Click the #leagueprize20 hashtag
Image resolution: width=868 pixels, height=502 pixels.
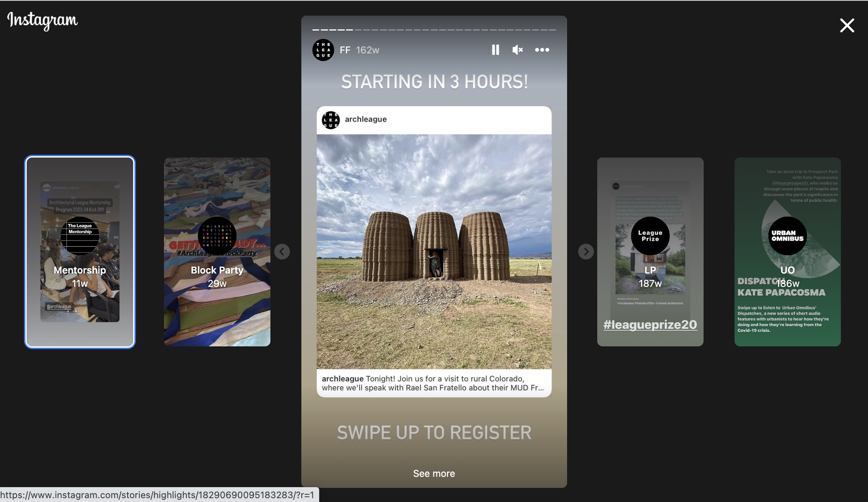(650, 325)
